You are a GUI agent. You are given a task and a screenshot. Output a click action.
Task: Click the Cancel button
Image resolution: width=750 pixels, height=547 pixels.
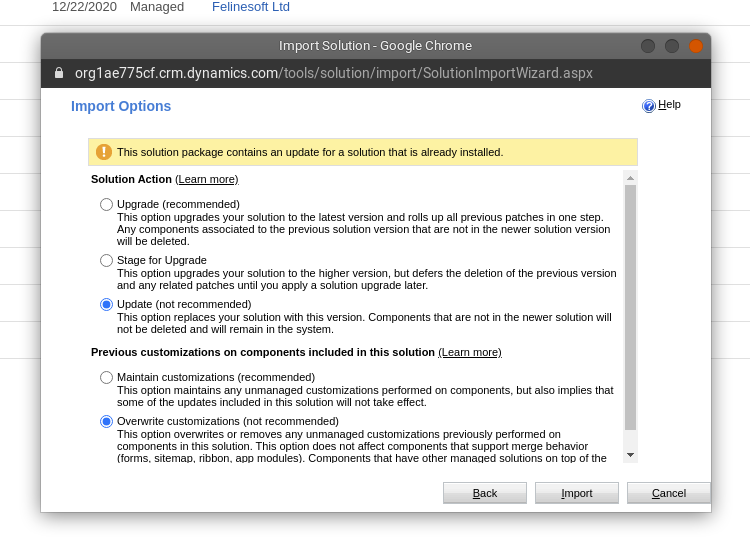[x=669, y=493]
